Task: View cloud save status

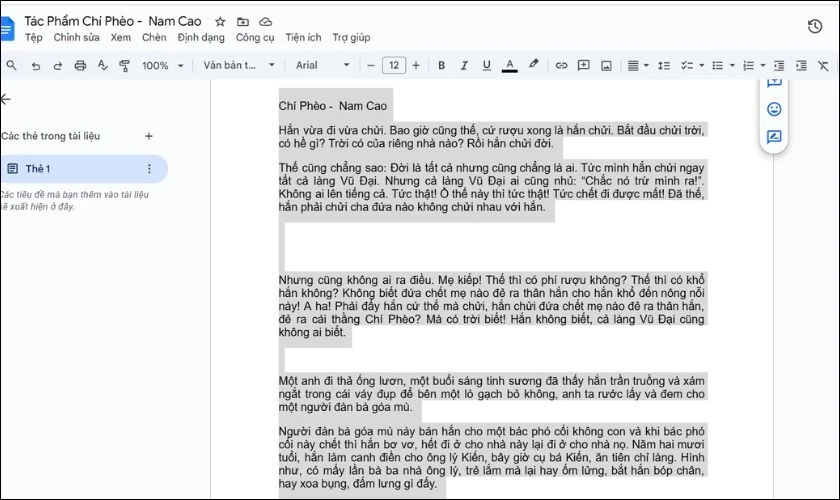Action: coord(266,21)
